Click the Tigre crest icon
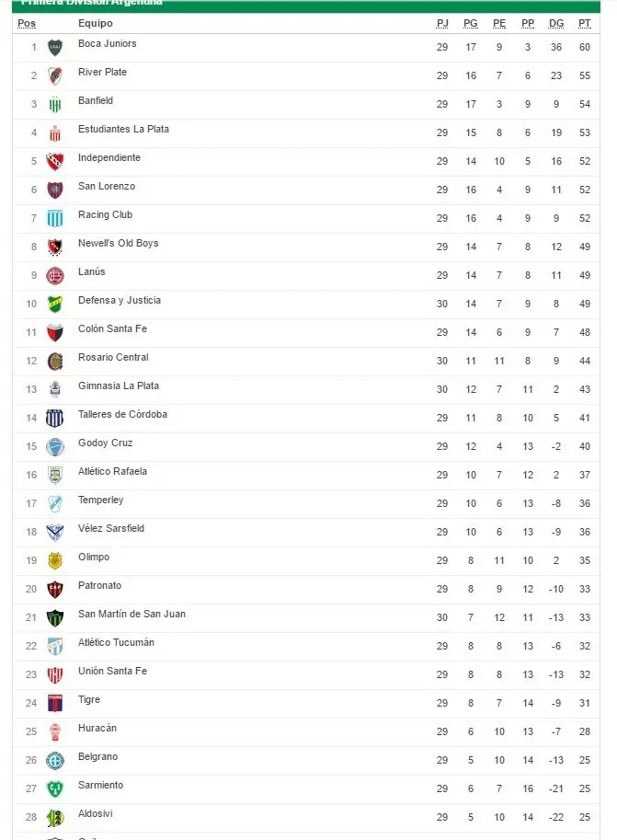The width and height of the screenshot is (617, 840). coord(55,704)
